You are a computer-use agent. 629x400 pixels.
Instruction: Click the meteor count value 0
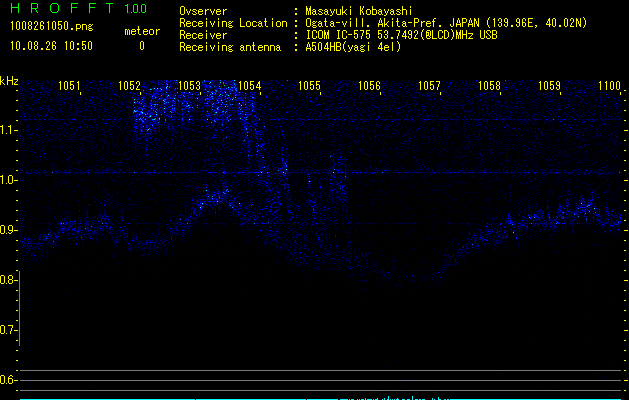[142, 46]
